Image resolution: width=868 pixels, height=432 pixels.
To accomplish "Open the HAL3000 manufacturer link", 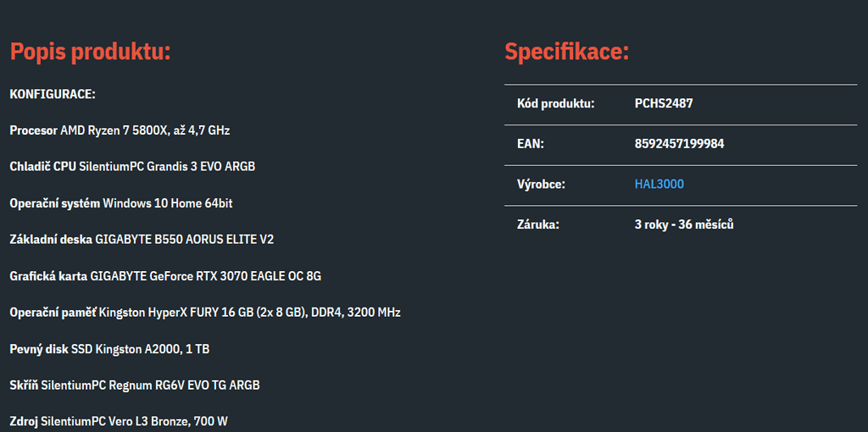I will (659, 184).
